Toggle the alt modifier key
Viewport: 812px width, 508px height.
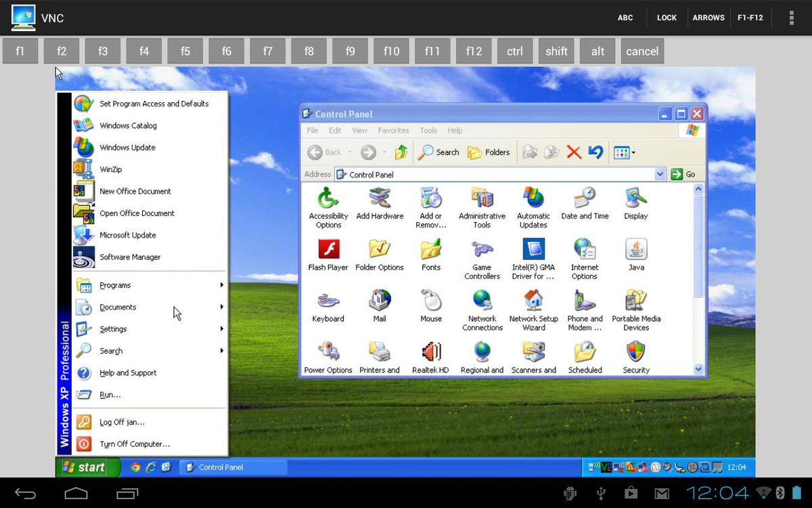click(x=597, y=51)
